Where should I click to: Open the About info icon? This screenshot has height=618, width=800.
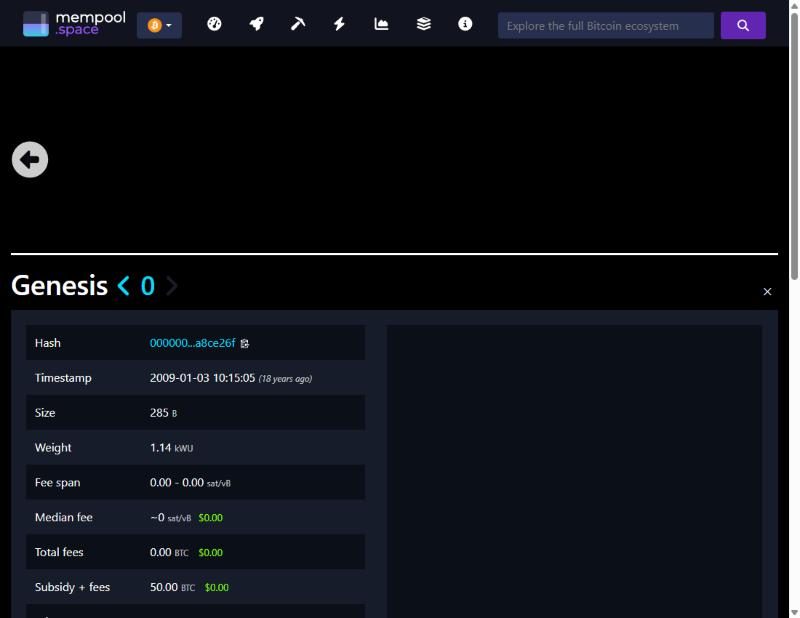(x=465, y=24)
